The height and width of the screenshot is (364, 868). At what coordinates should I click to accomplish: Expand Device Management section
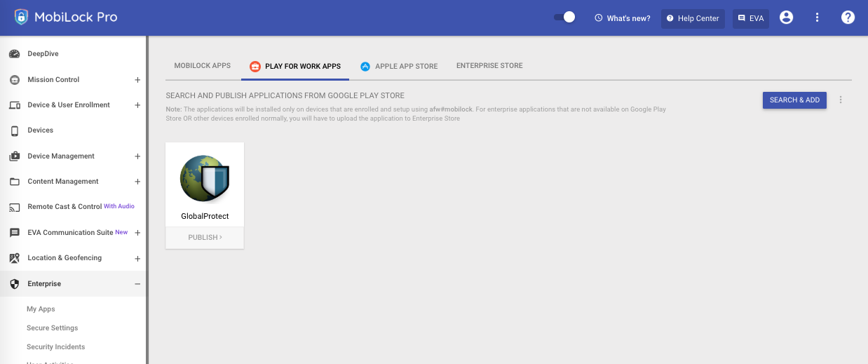pyautogui.click(x=137, y=156)
